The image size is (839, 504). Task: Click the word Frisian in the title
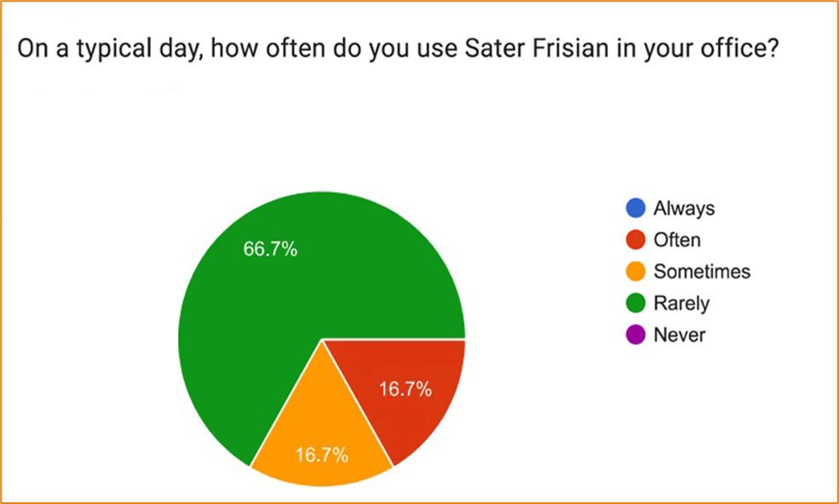(573, 49)
